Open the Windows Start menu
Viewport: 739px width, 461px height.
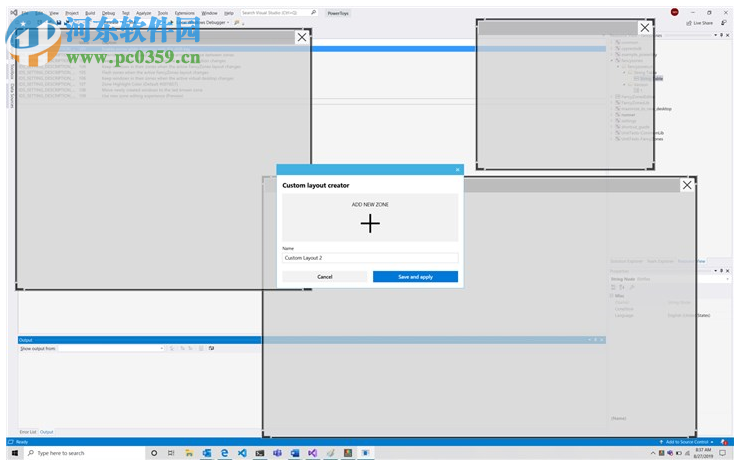15,453
